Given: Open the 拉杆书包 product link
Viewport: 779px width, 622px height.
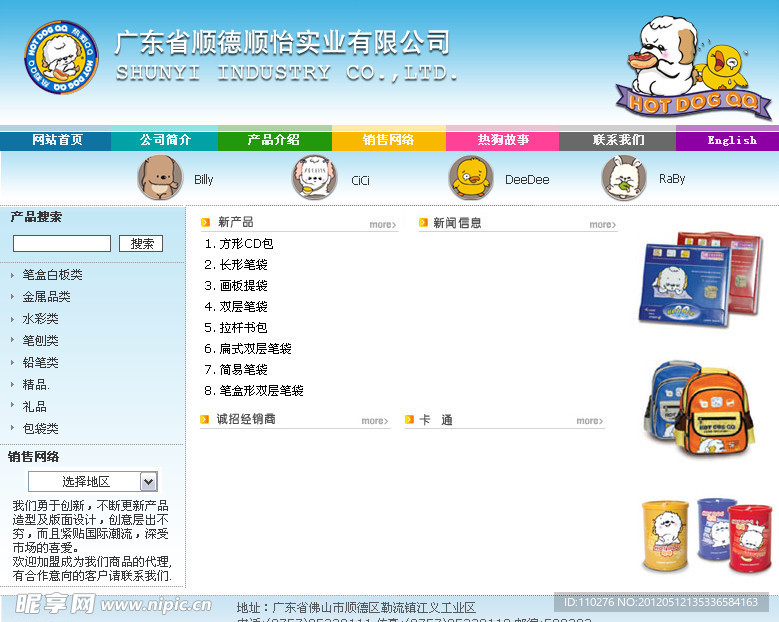Looking at the screenshot, I should click(243, 328).
